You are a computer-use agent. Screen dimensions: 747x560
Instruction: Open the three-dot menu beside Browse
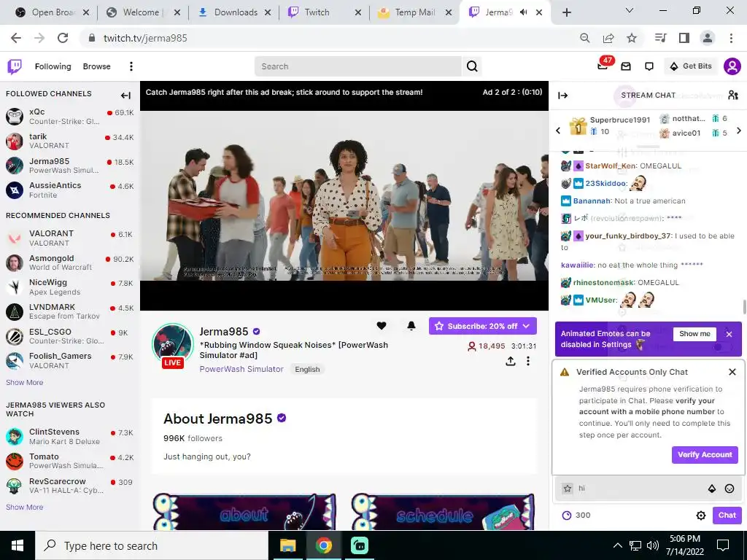pos(131,66)
